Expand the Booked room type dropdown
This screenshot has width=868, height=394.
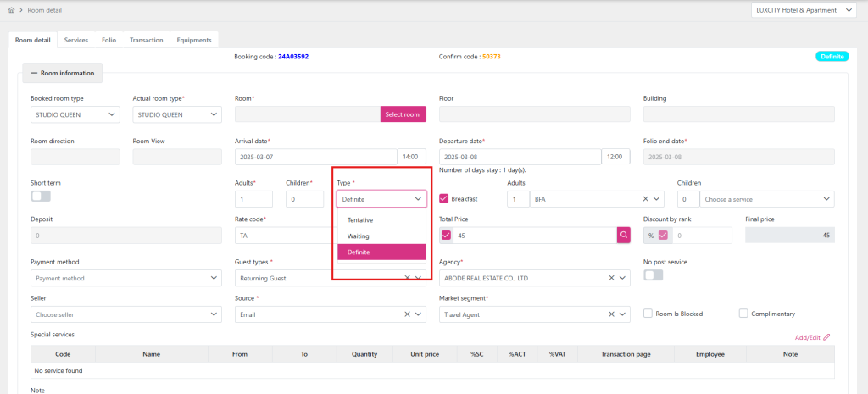(75, 114)
